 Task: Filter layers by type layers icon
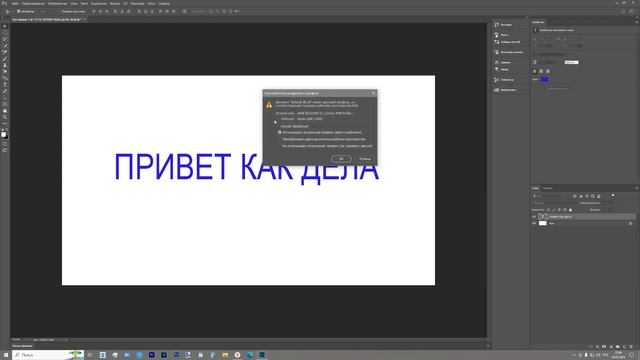[x=587, y=196]
